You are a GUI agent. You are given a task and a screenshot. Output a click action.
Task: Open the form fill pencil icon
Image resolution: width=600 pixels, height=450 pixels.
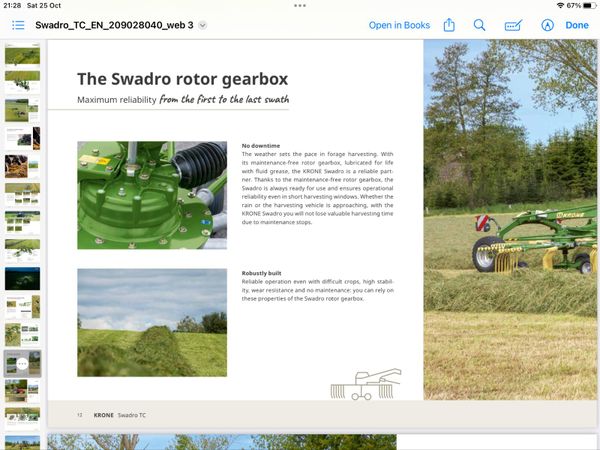(513, 25)
